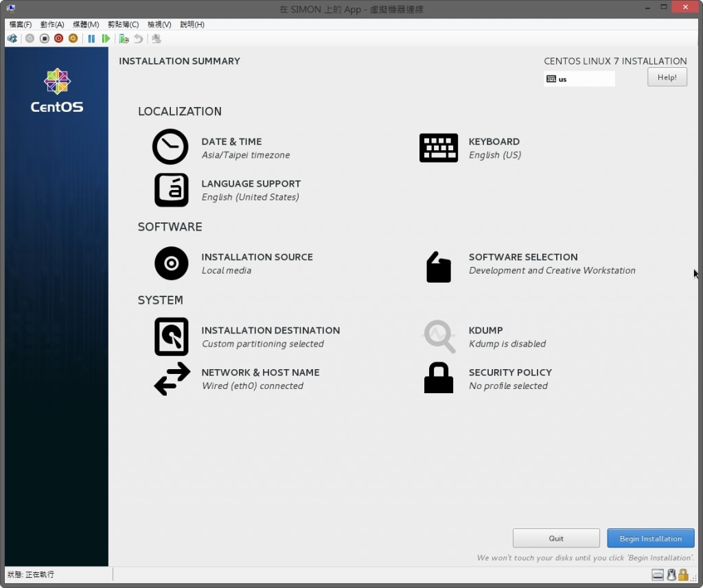703x588 pixels.
Task: Click Begin Installation
Action: pyautogui.click(x=651, y=538)
